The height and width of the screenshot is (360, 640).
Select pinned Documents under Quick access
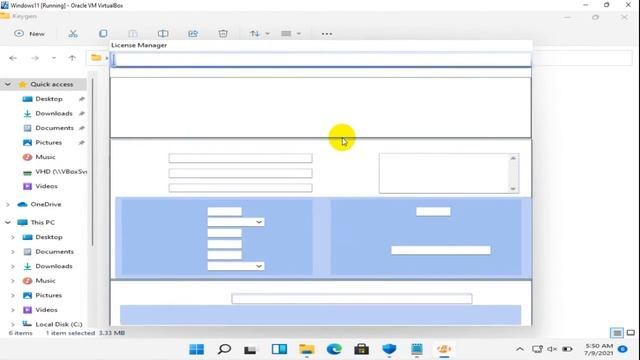click(54, 128)
